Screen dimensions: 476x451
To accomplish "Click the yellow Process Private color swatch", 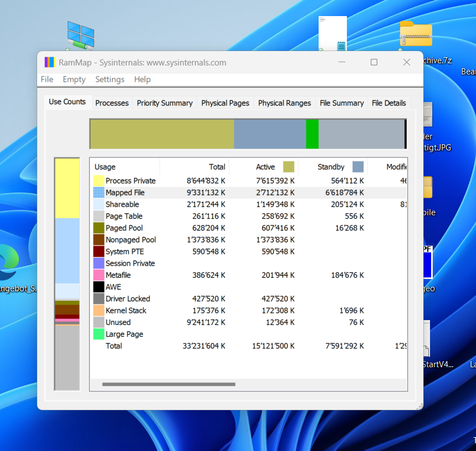I will coord(99,180).
